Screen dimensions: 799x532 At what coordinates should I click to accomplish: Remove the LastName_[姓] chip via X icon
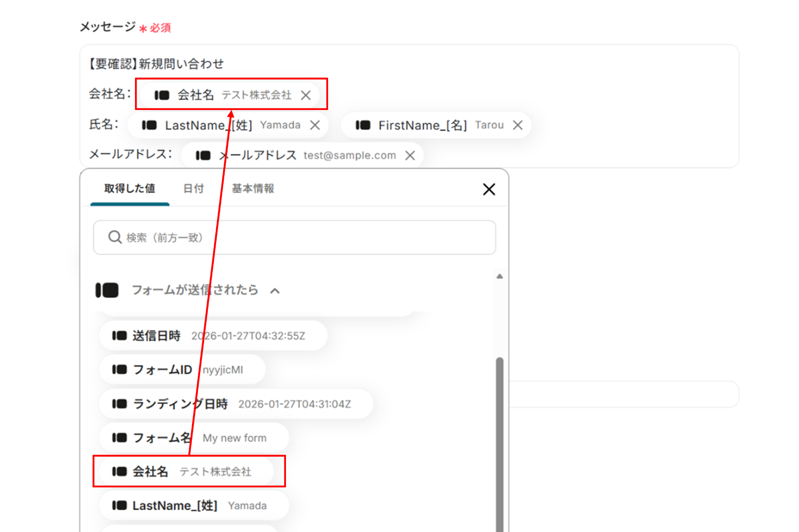(x=315, y=125)
